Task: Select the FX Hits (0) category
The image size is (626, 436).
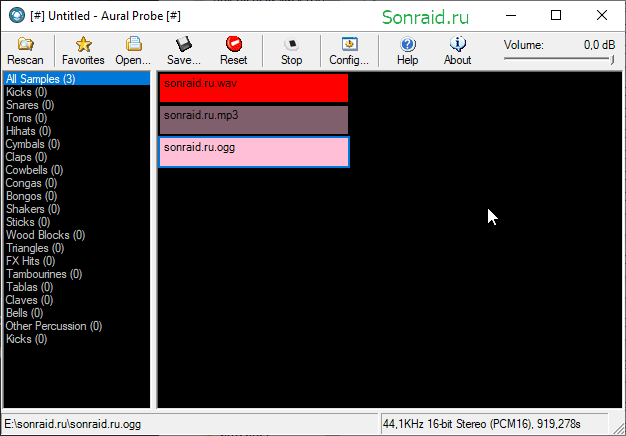Action: click(x=77, y=261)
